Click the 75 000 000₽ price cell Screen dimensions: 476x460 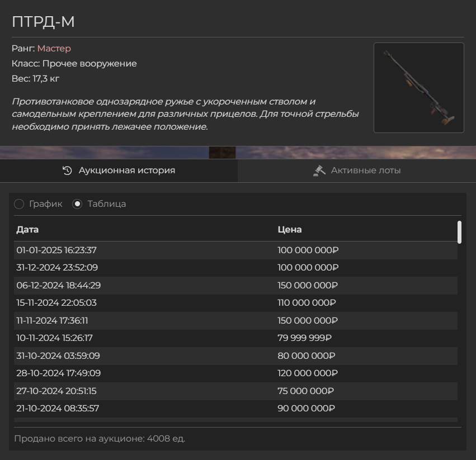pyautogui.click(x=306, y=391)
